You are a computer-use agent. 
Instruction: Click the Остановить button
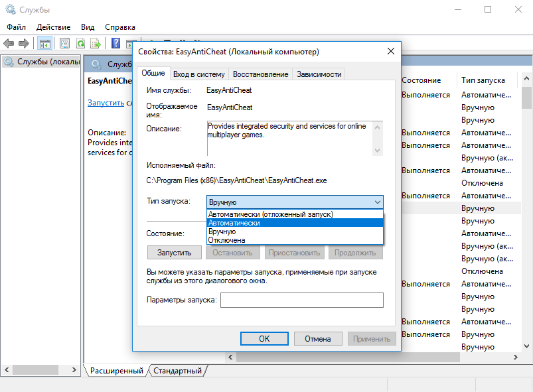[x=232, y=253]
